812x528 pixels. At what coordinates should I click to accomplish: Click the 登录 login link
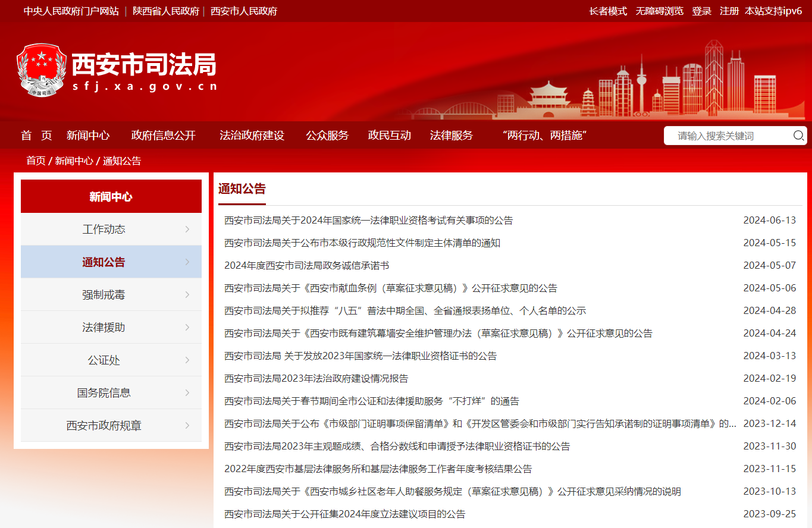[701, 11]
